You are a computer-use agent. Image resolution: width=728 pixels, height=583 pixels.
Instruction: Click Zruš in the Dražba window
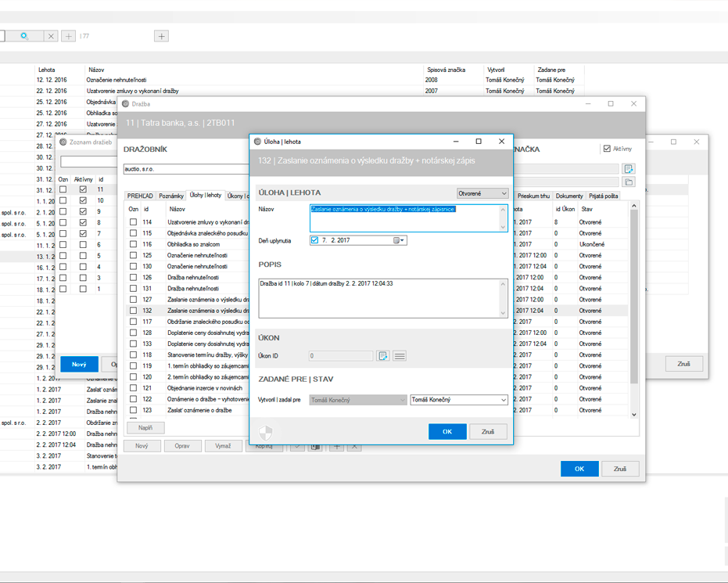pyautogui.click(x=620, y=469)
